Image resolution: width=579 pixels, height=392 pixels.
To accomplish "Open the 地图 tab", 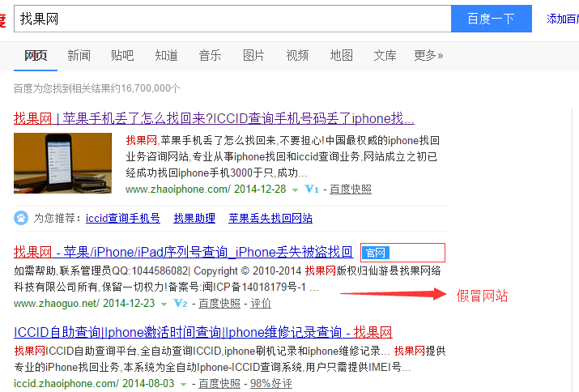I will (x=341, y=55).
